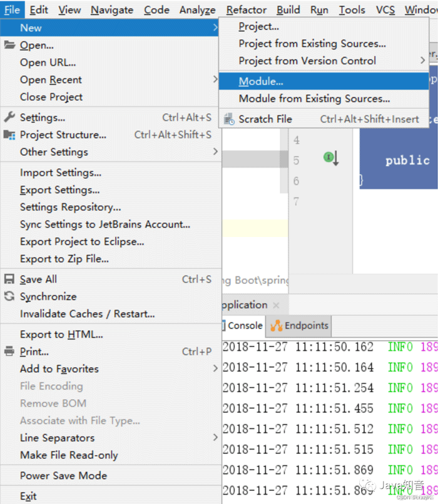Choose Project from Existing Sources...
Image resolution: width=438 pixels, height=504 pixels.
(324, 43)
